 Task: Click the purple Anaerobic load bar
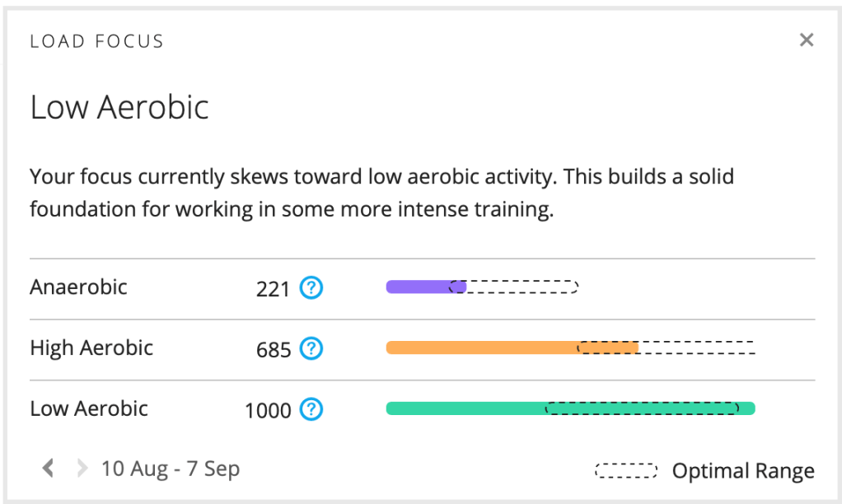(419, 287)
